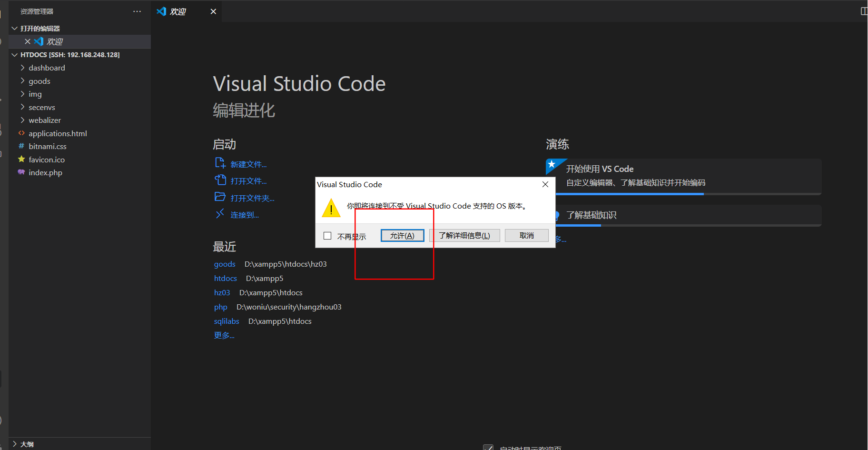868x450 pixels.
Task: Close the 欢迎 editor tab
Action: click(x=213, y=11)
